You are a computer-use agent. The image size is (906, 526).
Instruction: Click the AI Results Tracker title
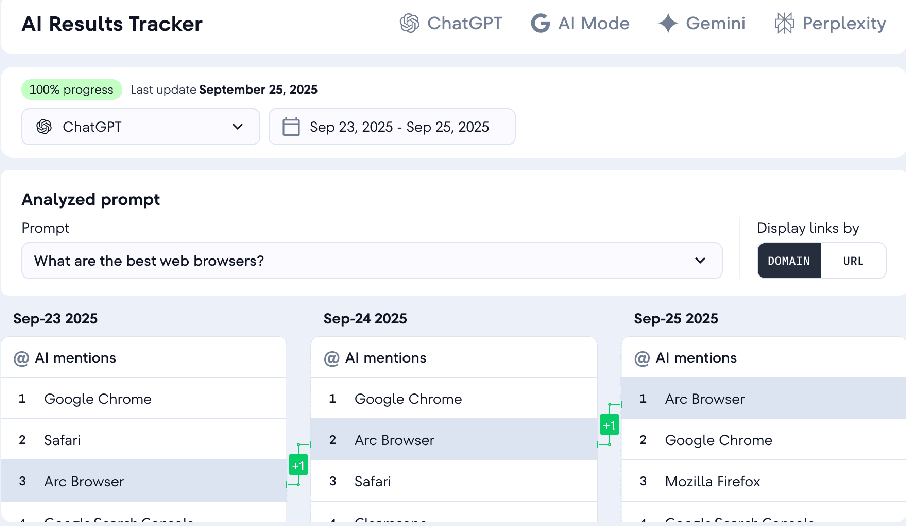[112, 24]
